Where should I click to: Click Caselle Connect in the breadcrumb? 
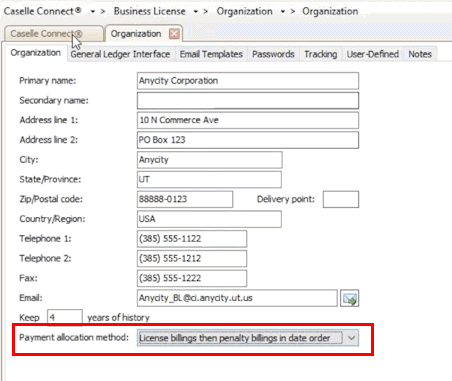tap(42, 11)
